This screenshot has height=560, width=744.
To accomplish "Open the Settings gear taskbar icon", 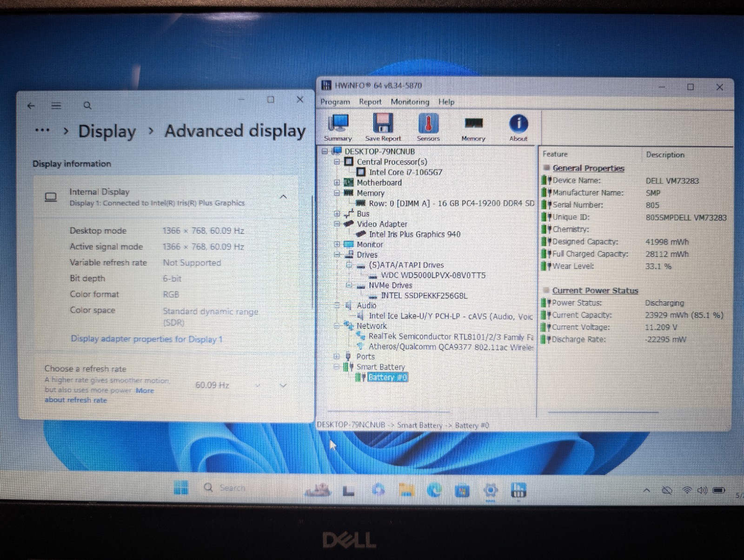I will tap(491, 491).
